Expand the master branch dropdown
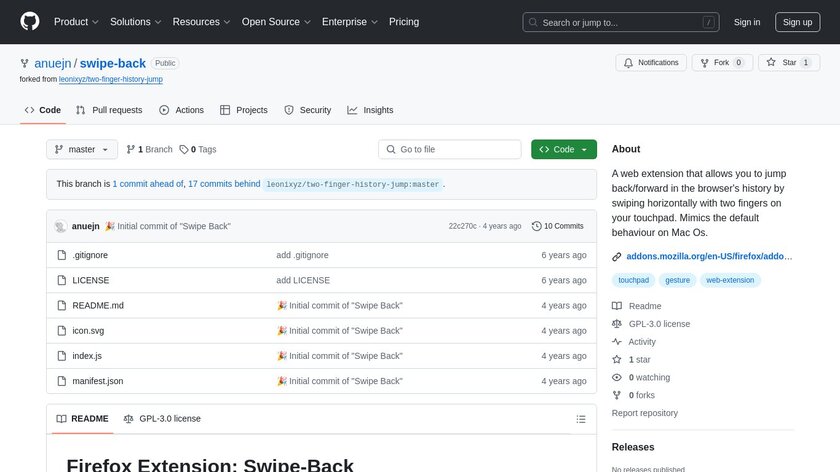Screen dimensions: 840x472 tap(82, 149)
